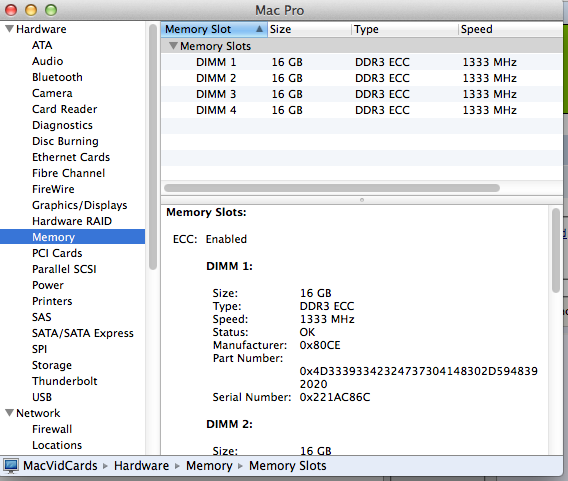This screenshot has height=481, width=568.
Task: Click the sidebar's vertical scrollbar
Action: 153,147
